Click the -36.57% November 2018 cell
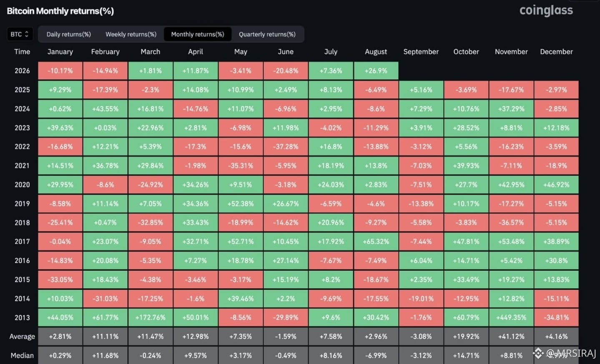This screenshot has width=600, height=364. tap(511, 223)
